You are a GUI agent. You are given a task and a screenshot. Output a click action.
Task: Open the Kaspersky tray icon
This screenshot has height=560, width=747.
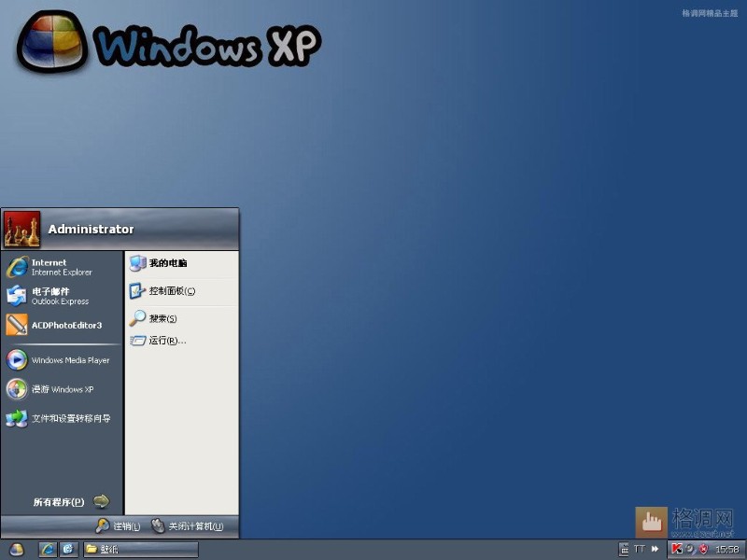(676, 549)
